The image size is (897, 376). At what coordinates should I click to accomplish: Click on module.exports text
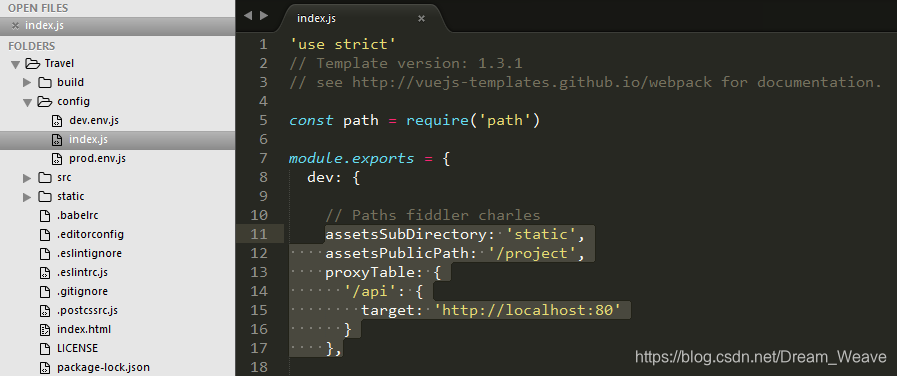coord(351,159)
